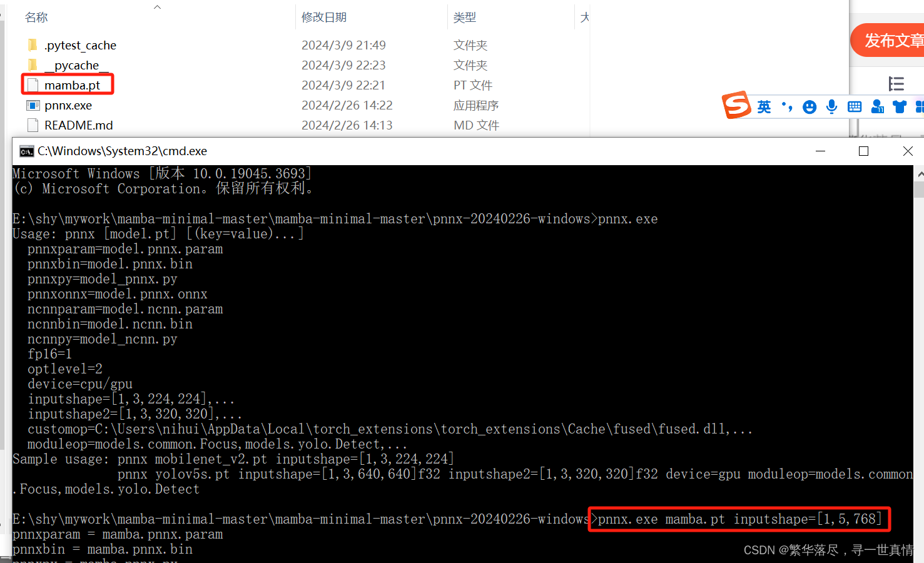Click the 发布文章 publish button
This screenshot has width=924, height=563.
[895, 39]
